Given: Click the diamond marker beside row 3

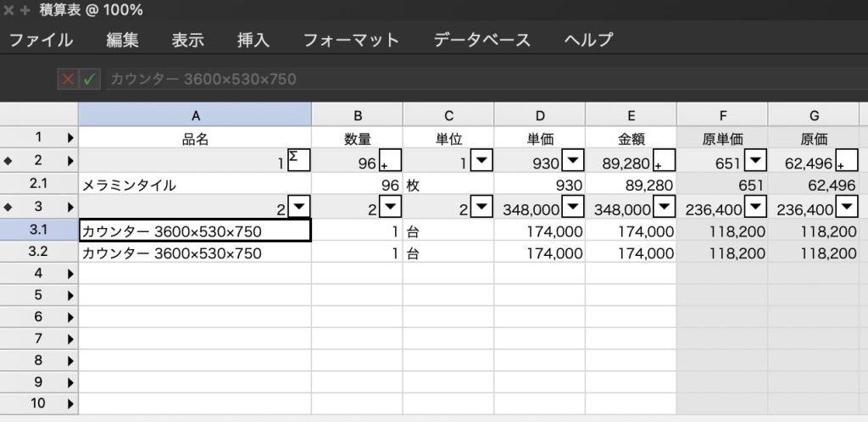Looking at the screenshot, I should (8, 208).
